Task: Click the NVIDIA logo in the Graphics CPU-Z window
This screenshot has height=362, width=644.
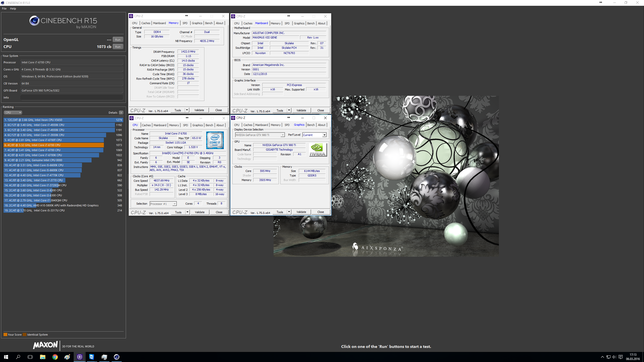Action: pyautogui.click(x=318, y=150)
